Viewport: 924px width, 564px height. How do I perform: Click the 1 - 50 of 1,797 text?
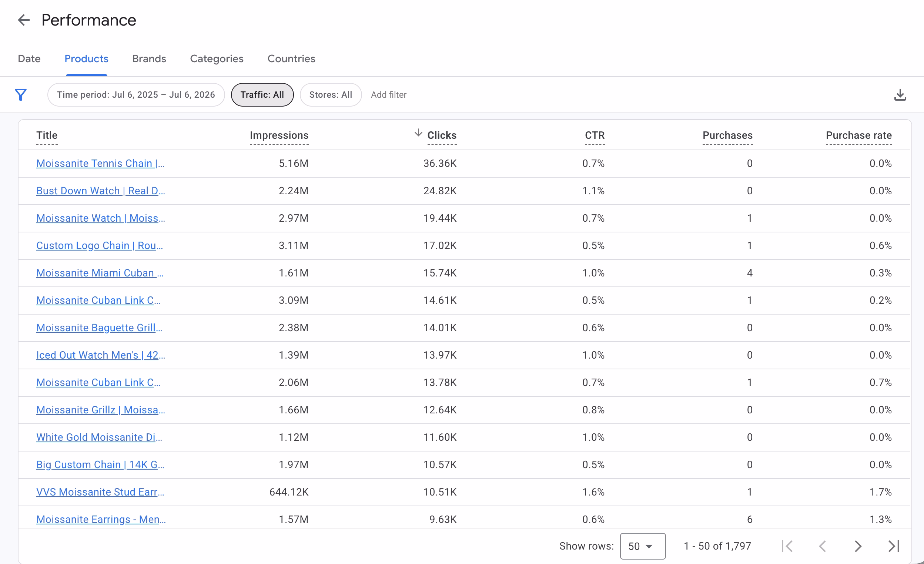tap(717, 546)
